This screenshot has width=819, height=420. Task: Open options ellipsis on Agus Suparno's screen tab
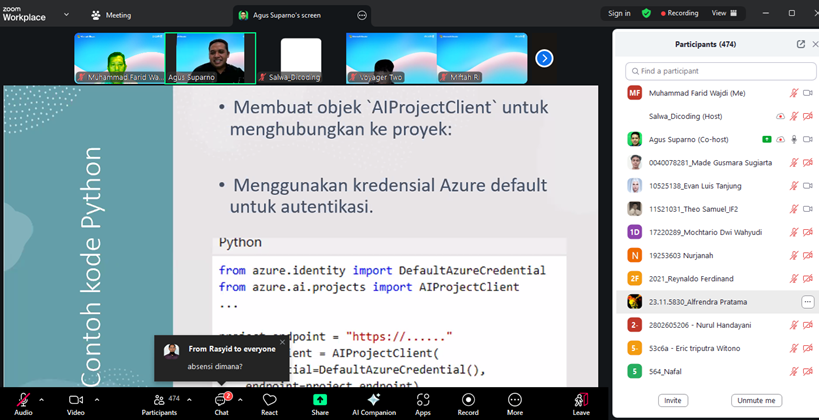click(362, 15)
